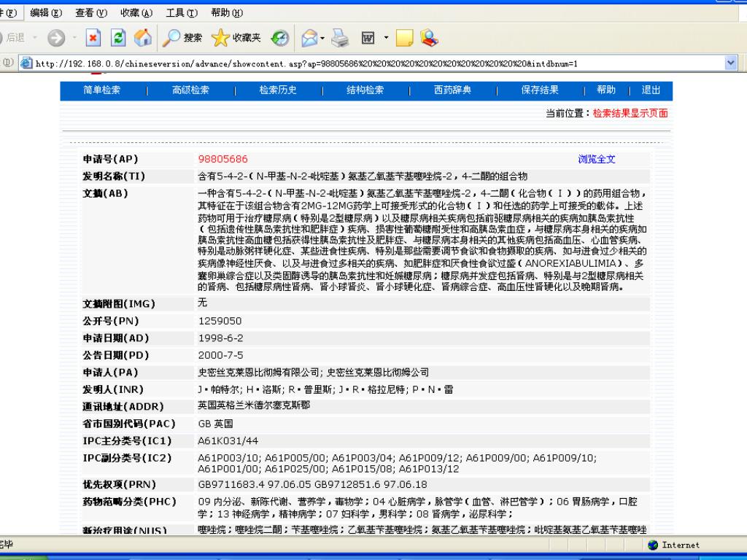Click 保存结果 in navigation bar
Screen dimensions: 747x560
pyautogui.click(x=540, y=90)
